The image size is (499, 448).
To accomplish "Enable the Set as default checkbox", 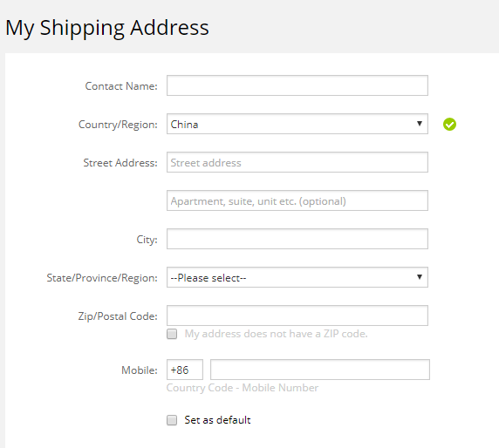I will click(172, 420).
